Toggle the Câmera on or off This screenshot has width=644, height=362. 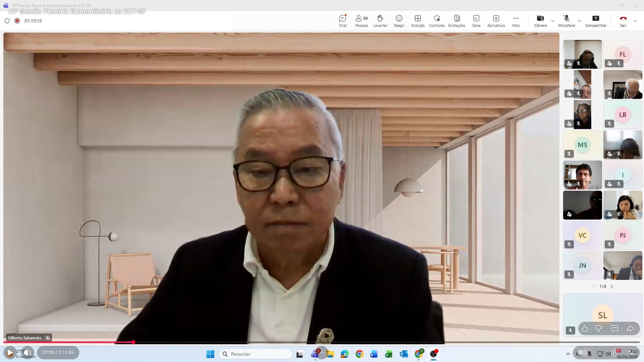click(540, 21)
